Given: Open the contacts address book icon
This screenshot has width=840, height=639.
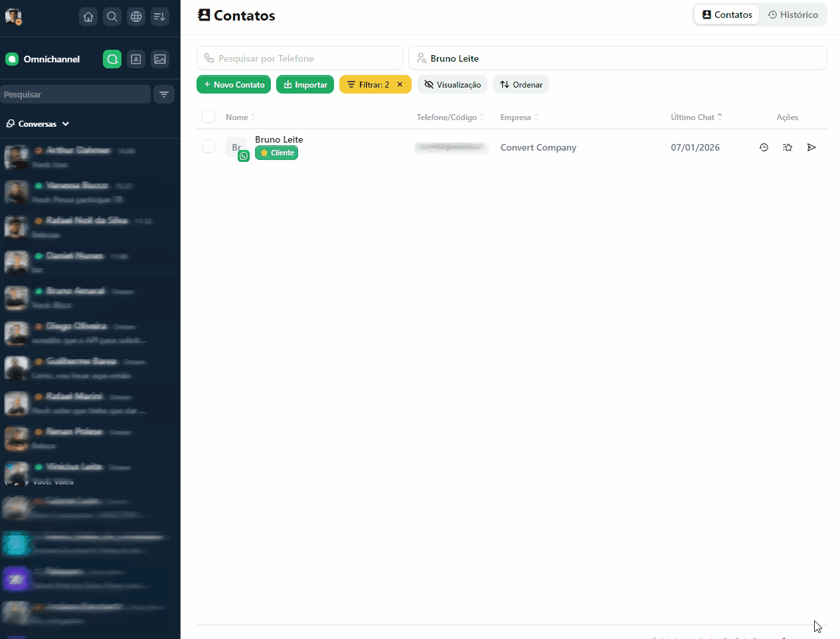Looking at the screenshot, I should (x=136, y=59).
